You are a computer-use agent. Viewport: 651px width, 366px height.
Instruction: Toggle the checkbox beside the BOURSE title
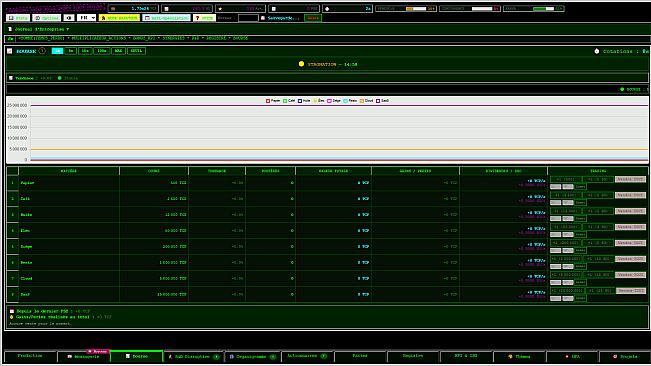(x=10, y=51)
